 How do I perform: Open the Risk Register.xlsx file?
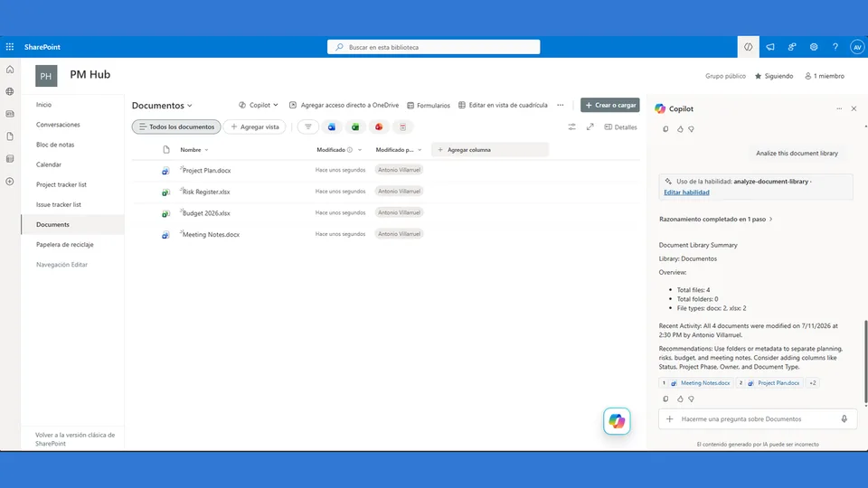click(206, 192)
